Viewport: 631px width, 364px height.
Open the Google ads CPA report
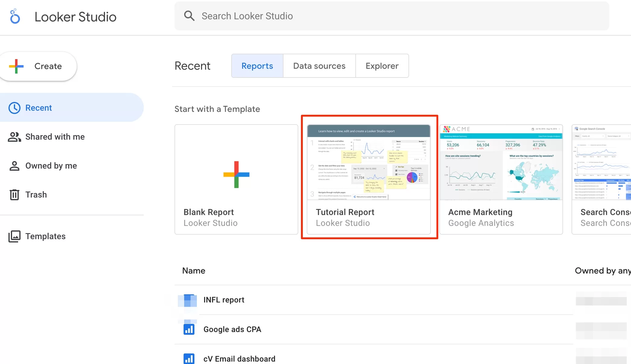(x=374, y=329)
